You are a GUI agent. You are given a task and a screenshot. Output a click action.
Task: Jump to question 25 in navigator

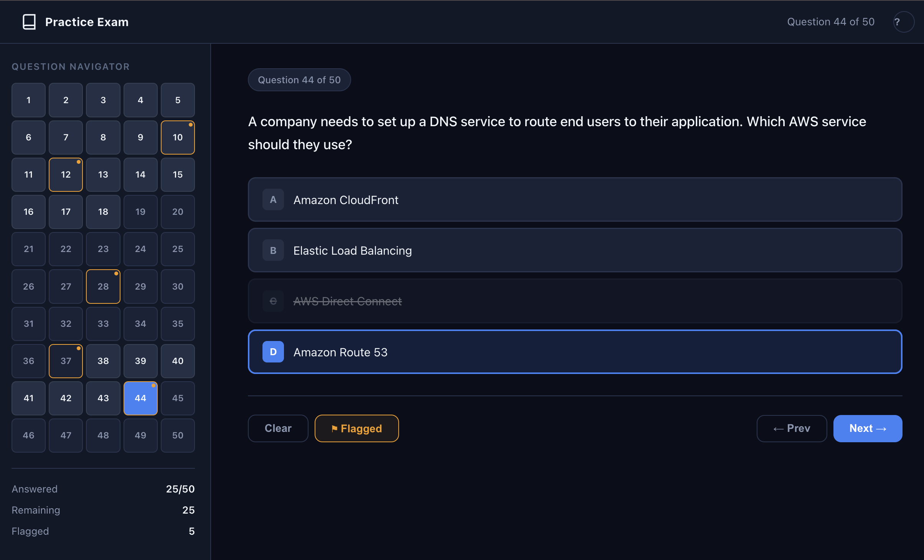click(178, 249)
